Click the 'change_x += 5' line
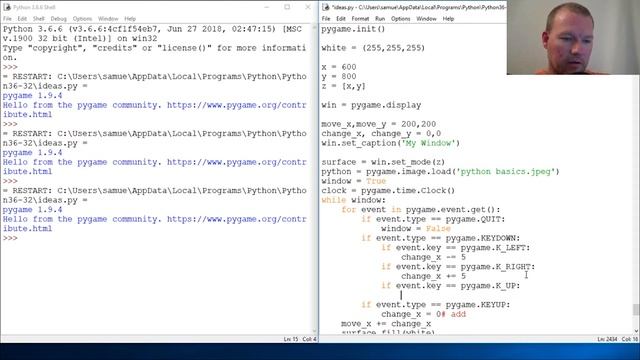Viewport: 640px width, 360px height. click(433, 276)
